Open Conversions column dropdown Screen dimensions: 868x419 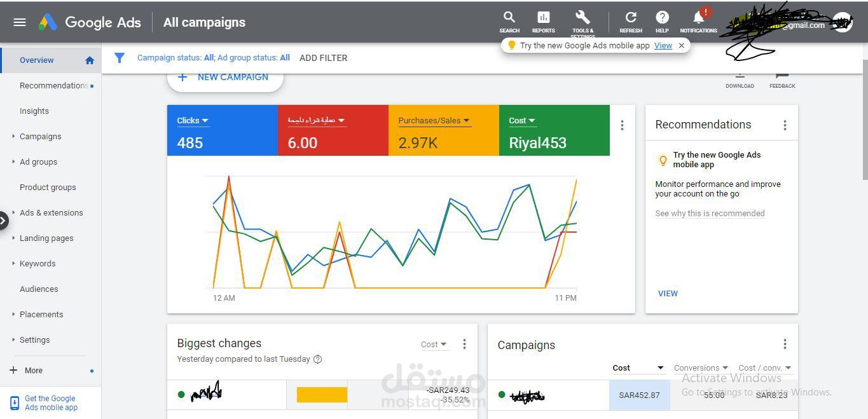(701, 367)
